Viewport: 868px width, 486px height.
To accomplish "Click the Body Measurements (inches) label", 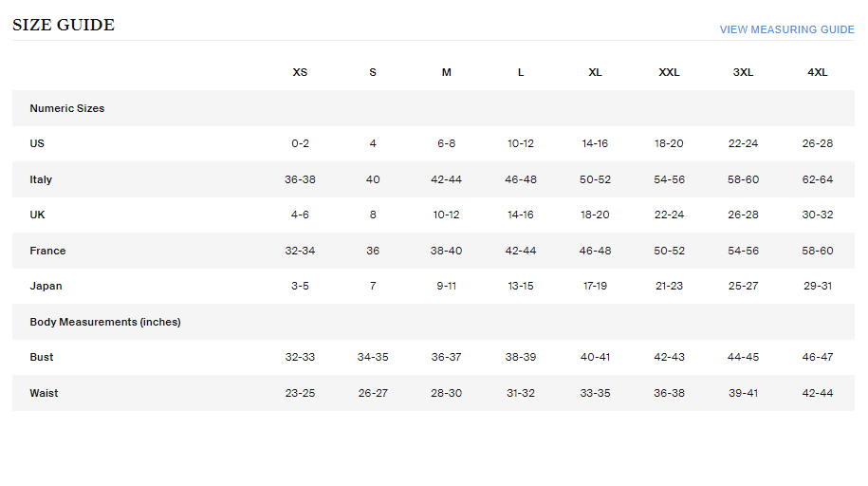I will [105, 322].
